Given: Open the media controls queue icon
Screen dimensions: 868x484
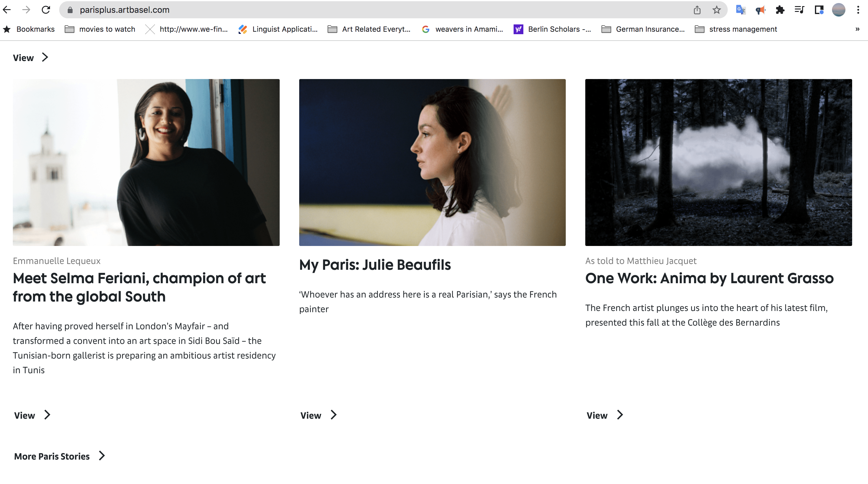Looking at the screenshot, I should tap(799, 10).
